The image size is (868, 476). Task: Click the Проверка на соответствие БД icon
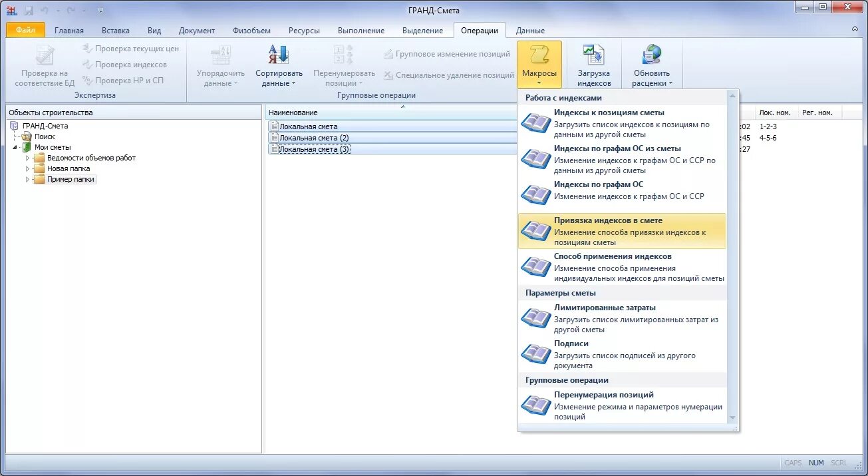(x=45, y=55)
